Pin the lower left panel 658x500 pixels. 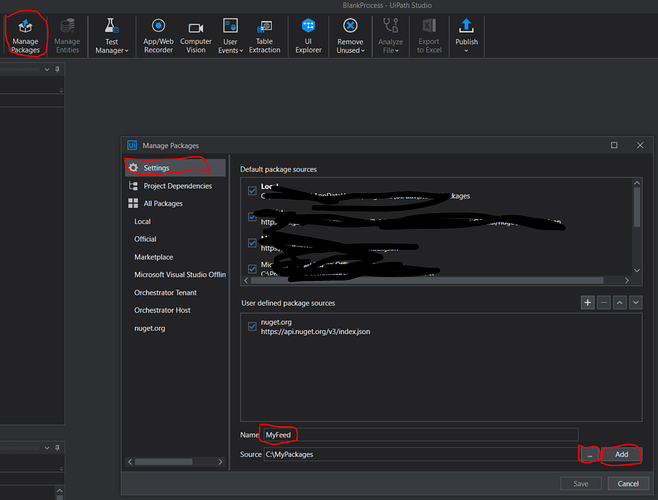(x=57, y=448)
